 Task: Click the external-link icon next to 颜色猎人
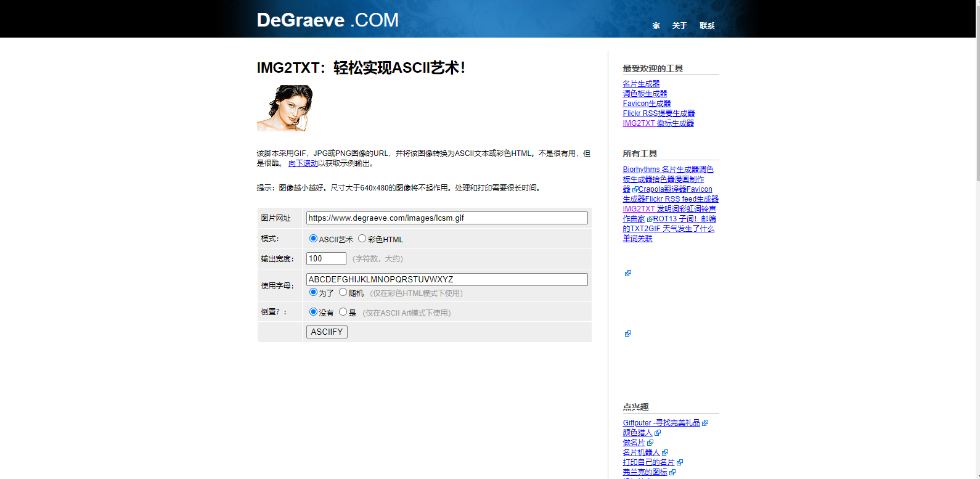tap(658, 433)
